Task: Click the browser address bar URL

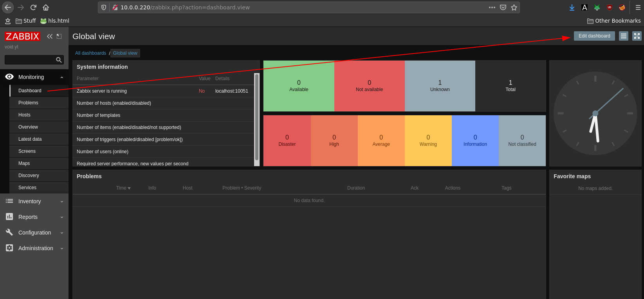Action: pyautogui.click(x=185, y=7)
